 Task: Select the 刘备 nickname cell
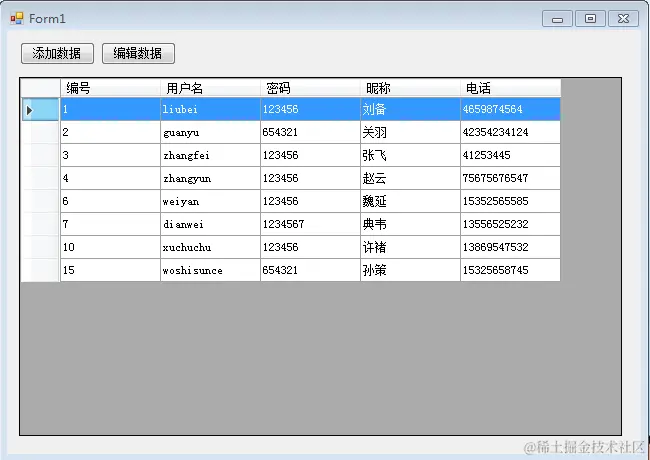(410, 109)
